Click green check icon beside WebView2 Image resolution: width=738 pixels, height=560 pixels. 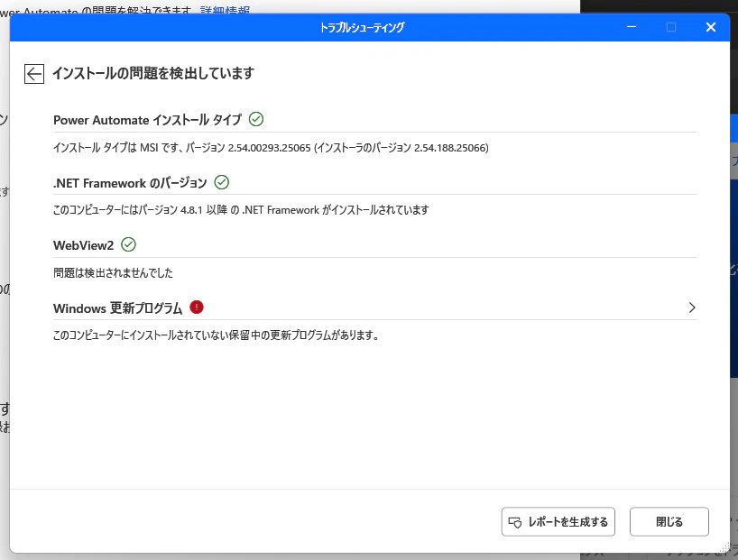click(x=128, y=244)
